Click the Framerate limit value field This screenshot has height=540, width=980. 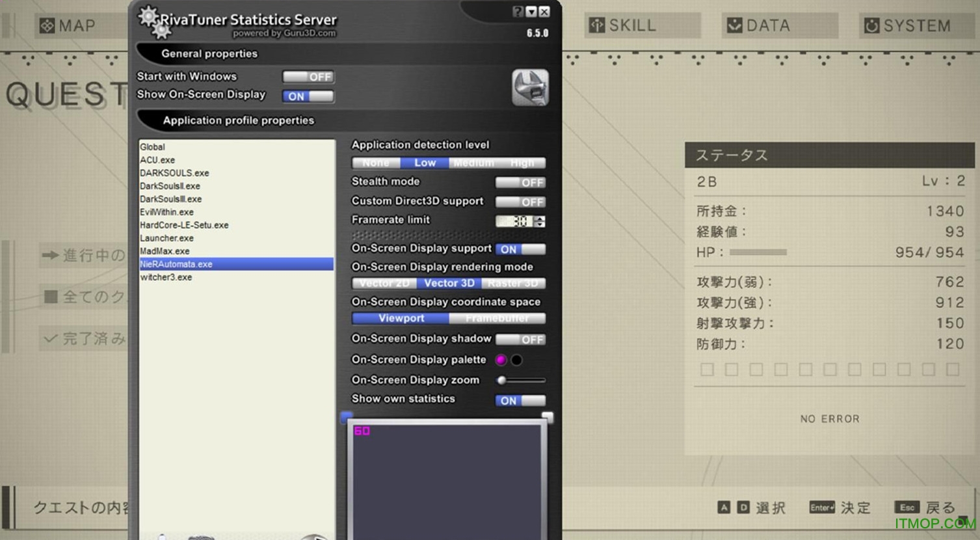514,221
